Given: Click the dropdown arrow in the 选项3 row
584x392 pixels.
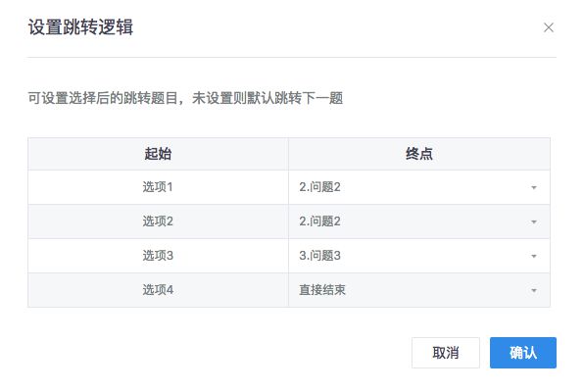Looking at the screenshot, I should coord(534,257).
